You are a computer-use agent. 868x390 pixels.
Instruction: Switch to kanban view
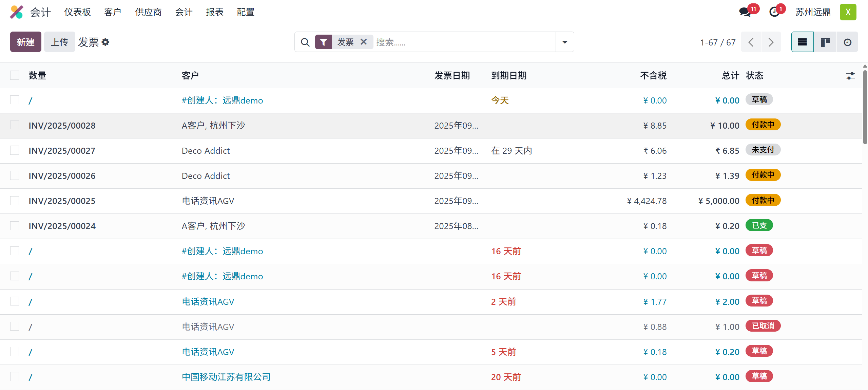coord(825,42)
